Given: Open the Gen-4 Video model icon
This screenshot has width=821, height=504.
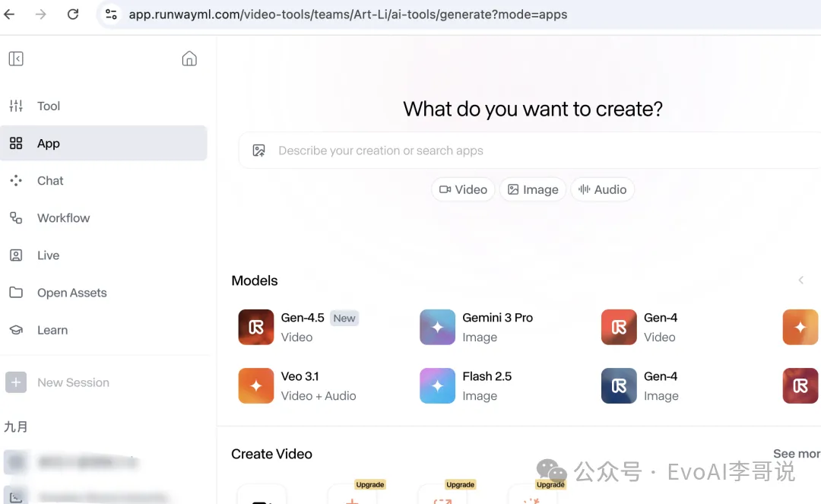Looking at the screenshot, I should (619, 327).
